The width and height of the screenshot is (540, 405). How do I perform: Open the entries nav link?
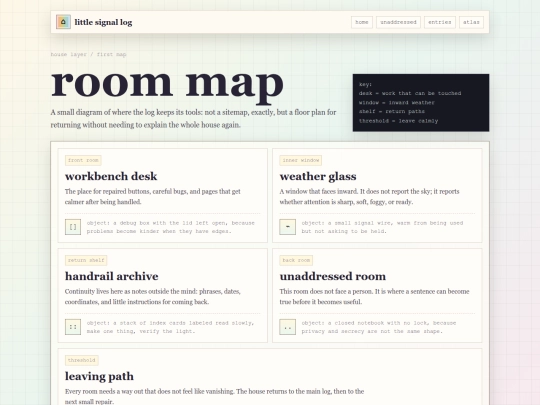pyautogui.click(x=440, y=22)
